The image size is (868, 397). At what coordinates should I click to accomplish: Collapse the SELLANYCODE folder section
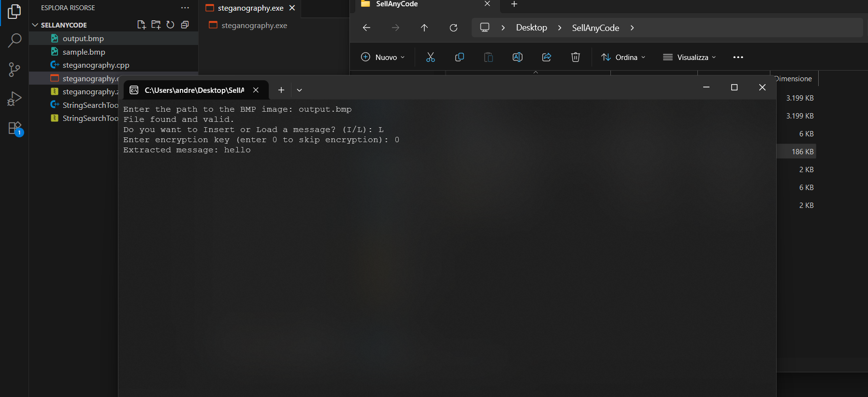pyautogui.click(x=35, y=25)
